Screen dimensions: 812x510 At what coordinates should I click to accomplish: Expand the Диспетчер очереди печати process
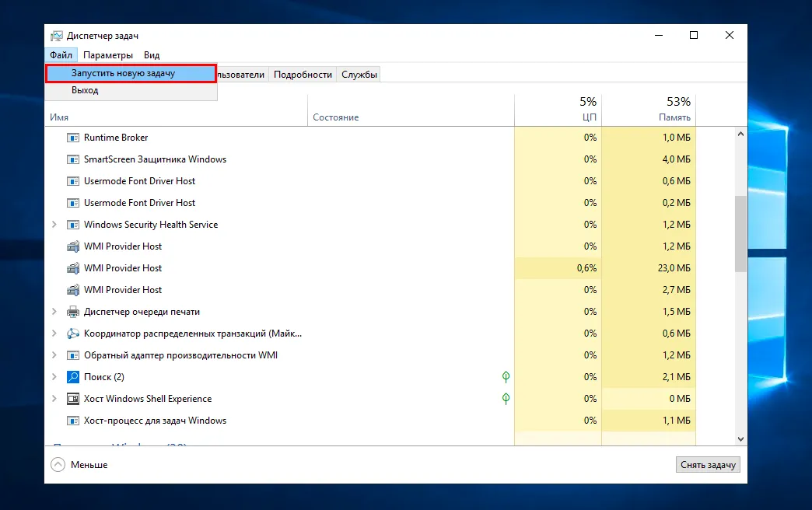point(54,312)
